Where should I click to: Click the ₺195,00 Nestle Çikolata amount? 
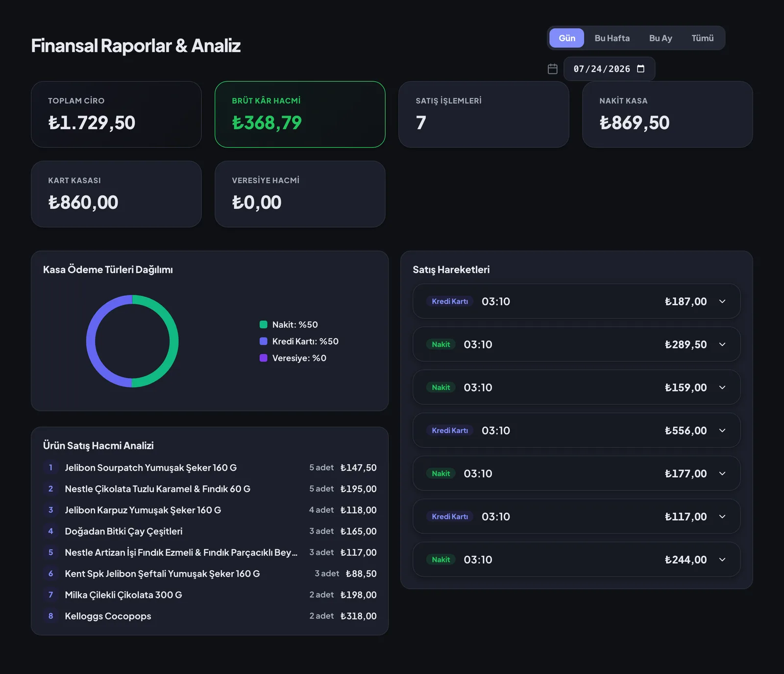click(x=358, y=489)
